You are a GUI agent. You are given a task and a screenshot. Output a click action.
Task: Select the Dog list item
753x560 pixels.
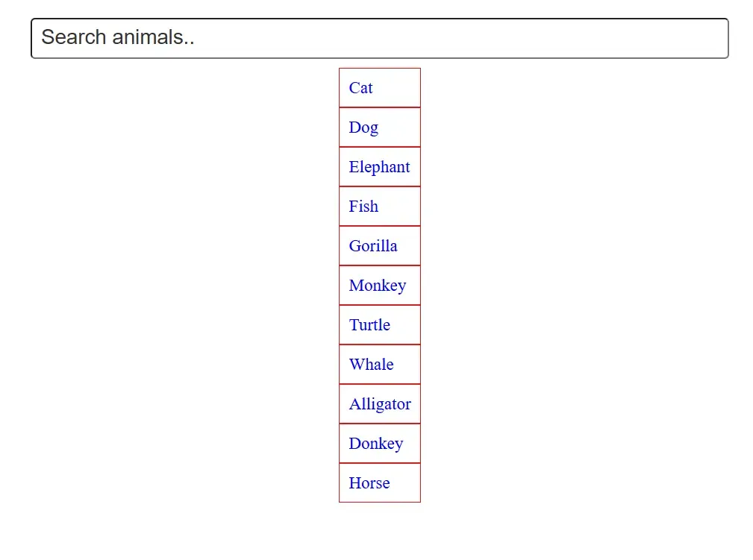coord(363,128)
